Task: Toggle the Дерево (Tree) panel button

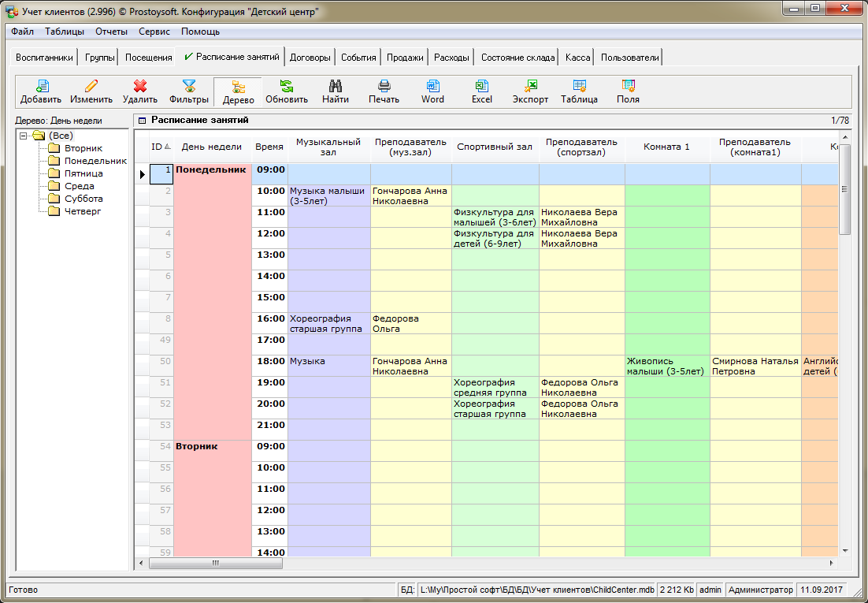Action: 238,92
